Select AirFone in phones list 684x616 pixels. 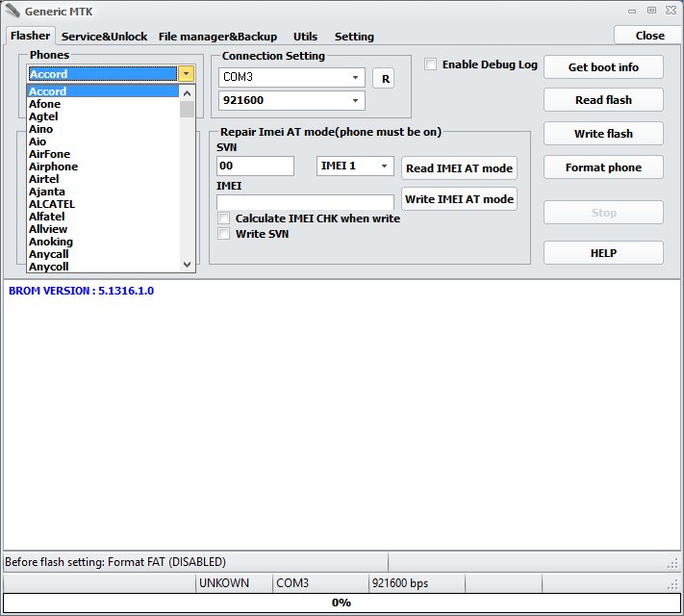103,154
